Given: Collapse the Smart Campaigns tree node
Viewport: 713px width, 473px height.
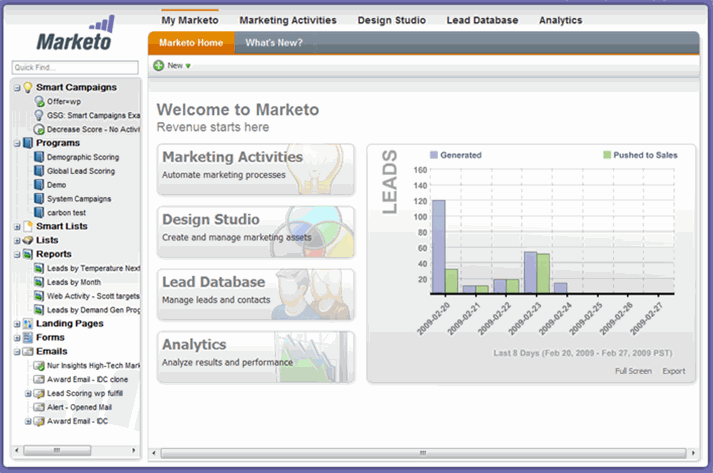Looking at the screenshot, I should pos(17,88).
